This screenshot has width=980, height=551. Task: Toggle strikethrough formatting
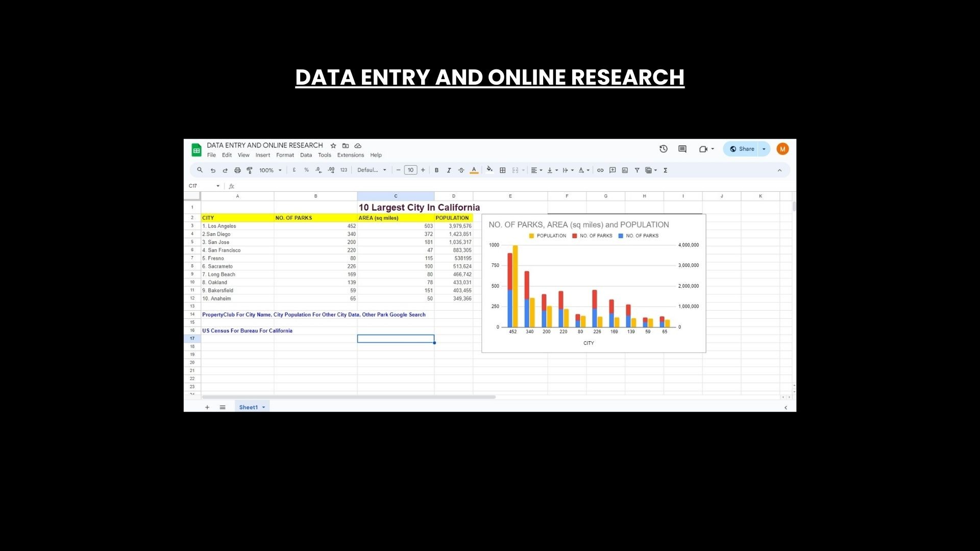[461, 170]
